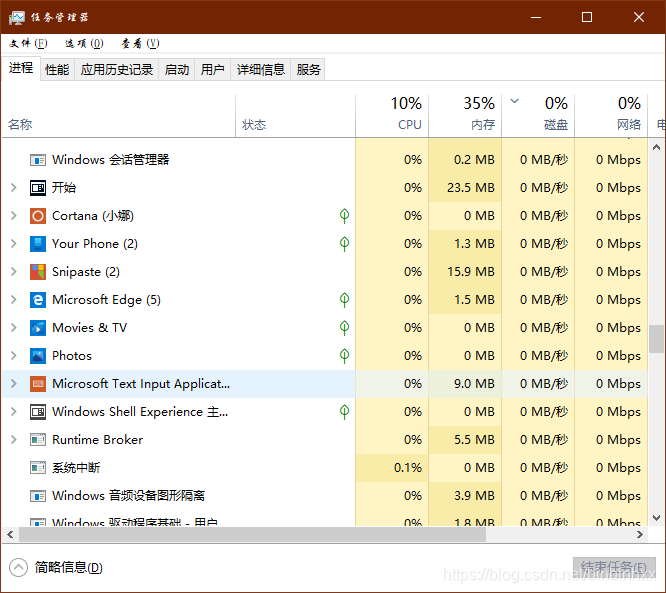Expand the Photos process row
The height and width of the screenshot is (593, 666).
click(14, 356)
